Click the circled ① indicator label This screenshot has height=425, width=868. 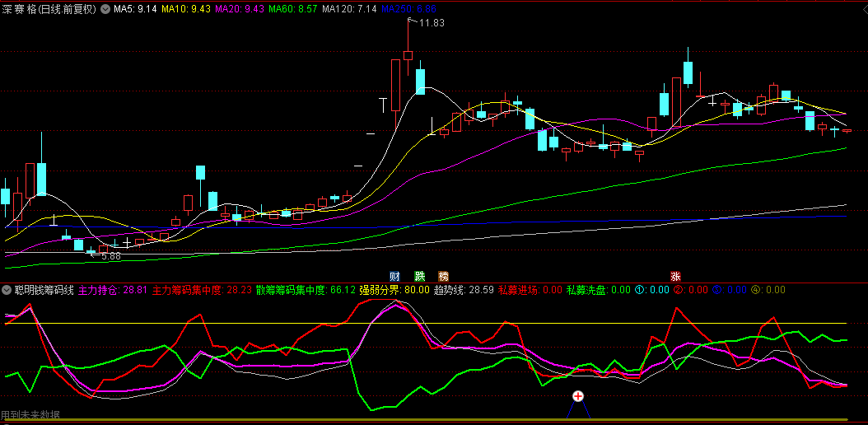point(639,290)
